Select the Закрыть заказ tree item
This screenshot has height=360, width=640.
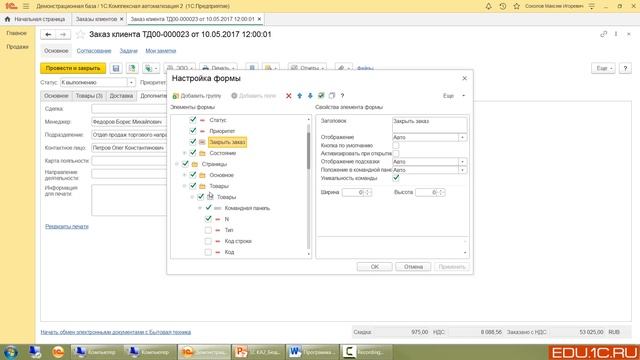point(227,142)
